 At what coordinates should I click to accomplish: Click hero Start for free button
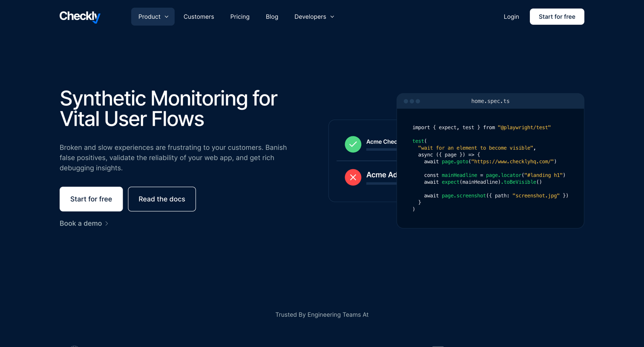(x=91, y=199)
